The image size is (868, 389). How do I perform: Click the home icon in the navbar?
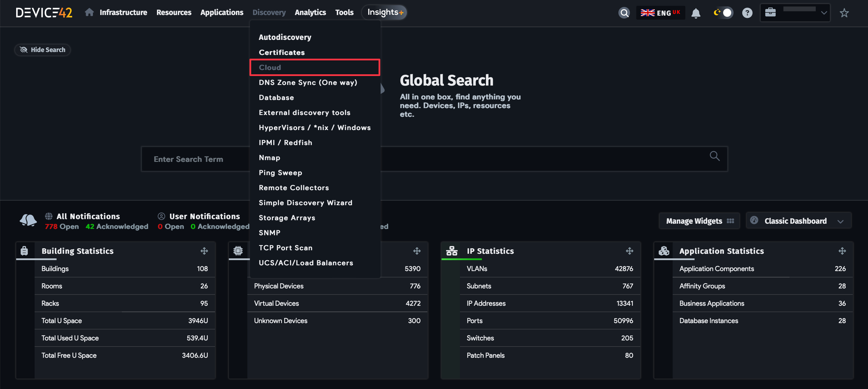click(89, 12)
